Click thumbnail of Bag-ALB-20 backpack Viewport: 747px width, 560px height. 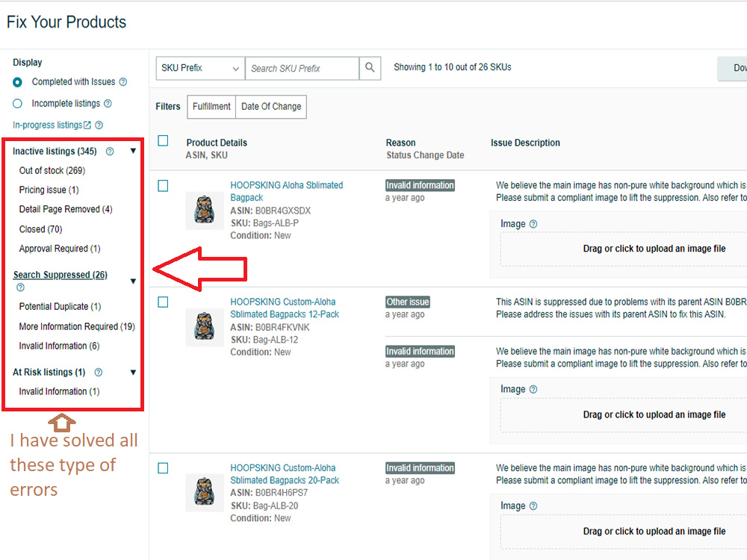(205, 492)
